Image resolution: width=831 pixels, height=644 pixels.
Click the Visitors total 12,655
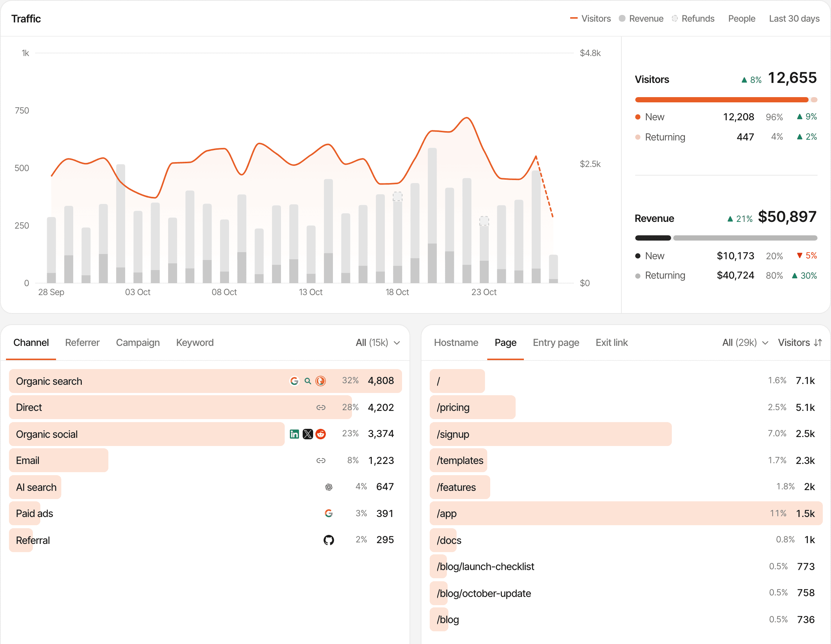(792, 78)
